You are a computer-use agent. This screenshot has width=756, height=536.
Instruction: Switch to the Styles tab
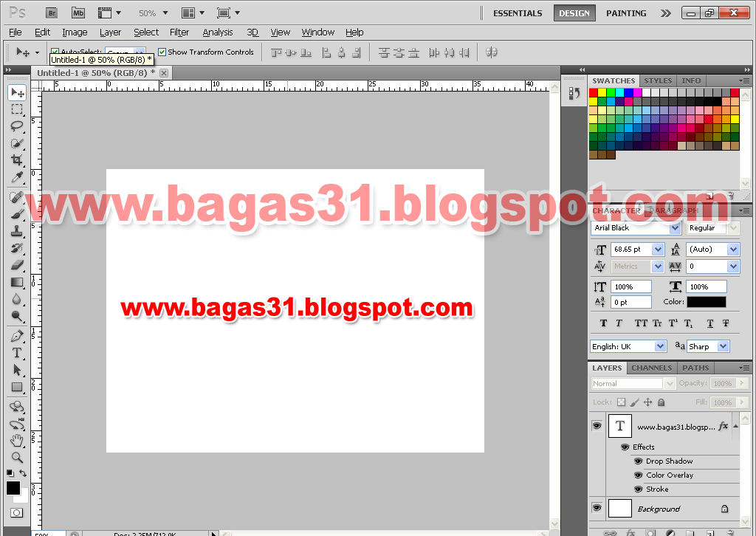658,80
